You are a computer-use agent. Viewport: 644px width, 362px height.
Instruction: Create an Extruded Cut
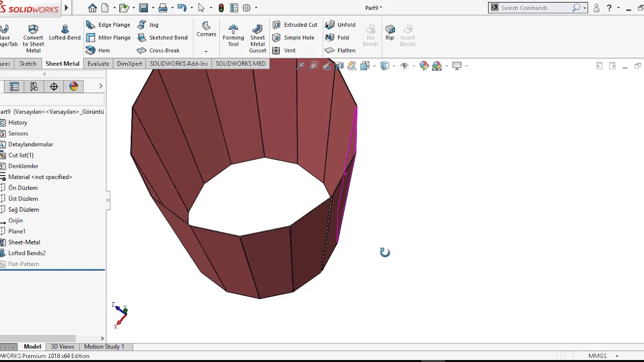coord(295,25)
